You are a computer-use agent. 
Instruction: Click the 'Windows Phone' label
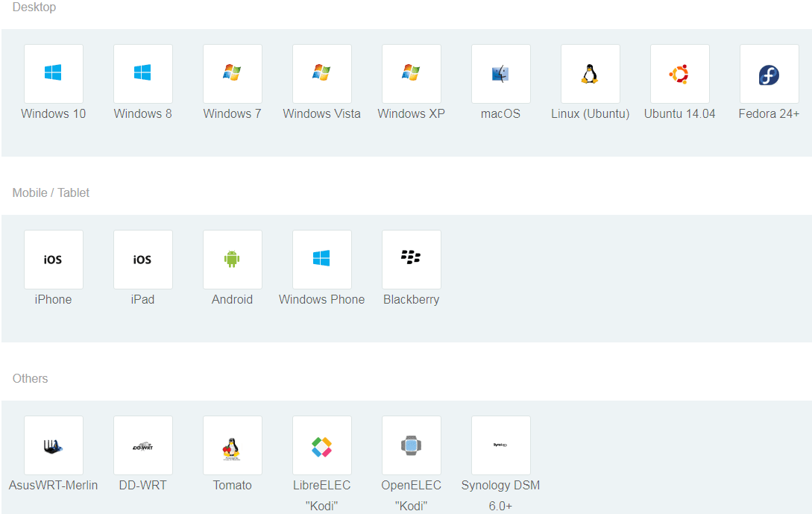click(321, 299)
